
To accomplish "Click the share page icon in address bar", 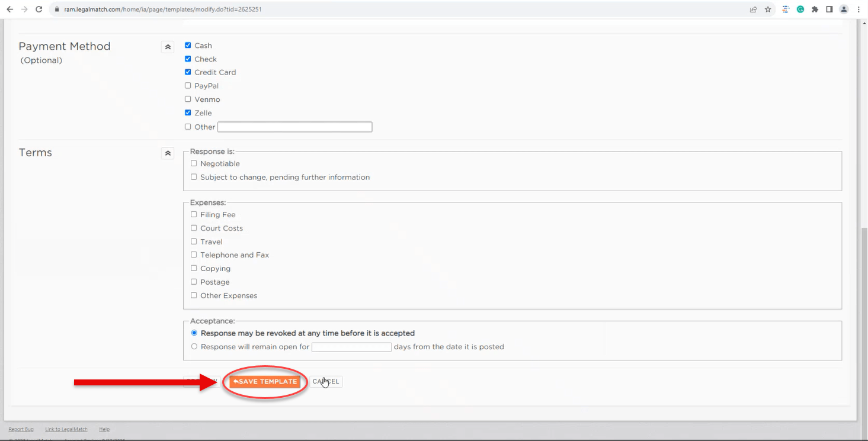I will [753, 9].
